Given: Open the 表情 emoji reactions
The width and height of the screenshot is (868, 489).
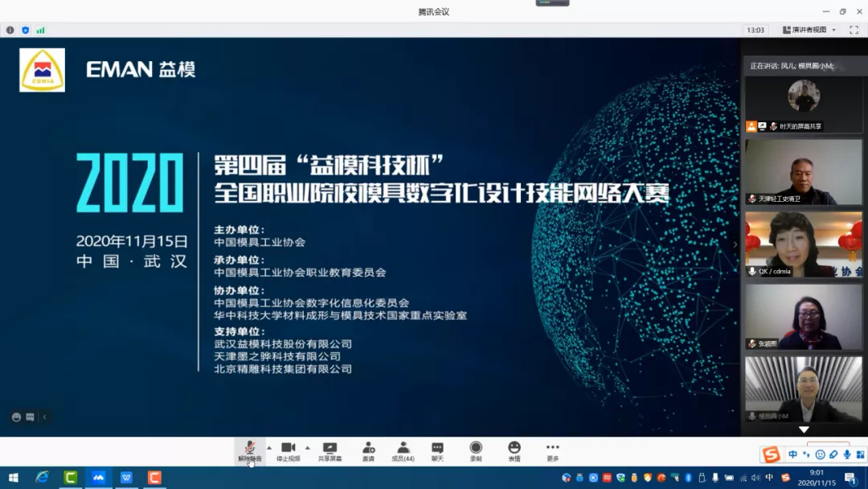Looking at the screenshot, I should click(514, 451).
